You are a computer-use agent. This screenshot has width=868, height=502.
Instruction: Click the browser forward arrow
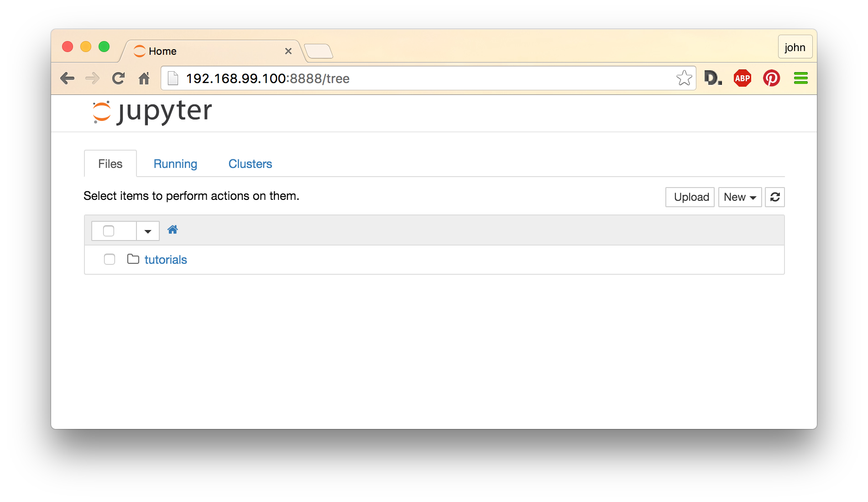click(x=93, y=78)
